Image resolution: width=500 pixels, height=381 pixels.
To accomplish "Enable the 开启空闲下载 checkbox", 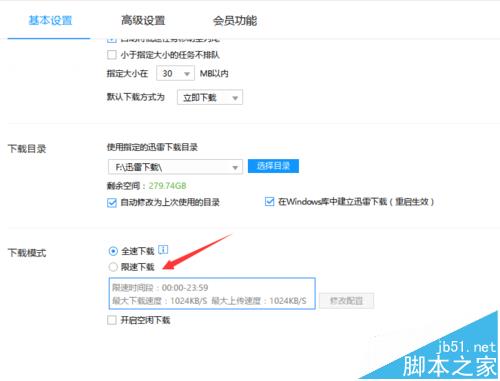I will click(112, 320).
